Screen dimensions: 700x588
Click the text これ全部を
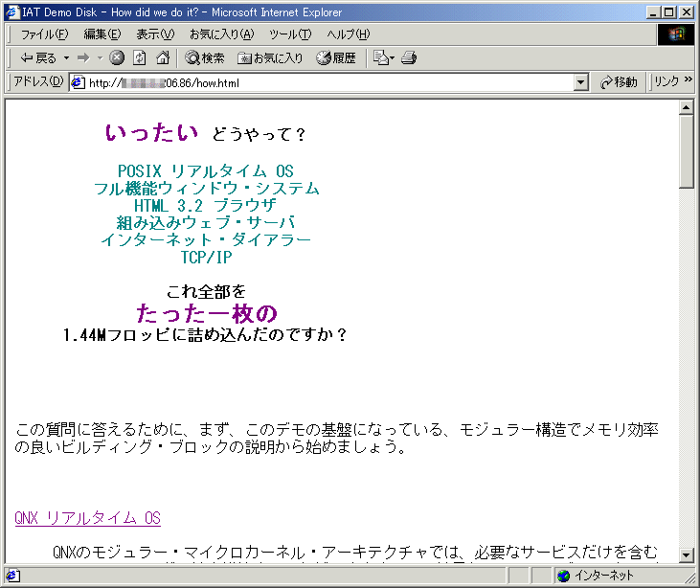coord(206,291)
